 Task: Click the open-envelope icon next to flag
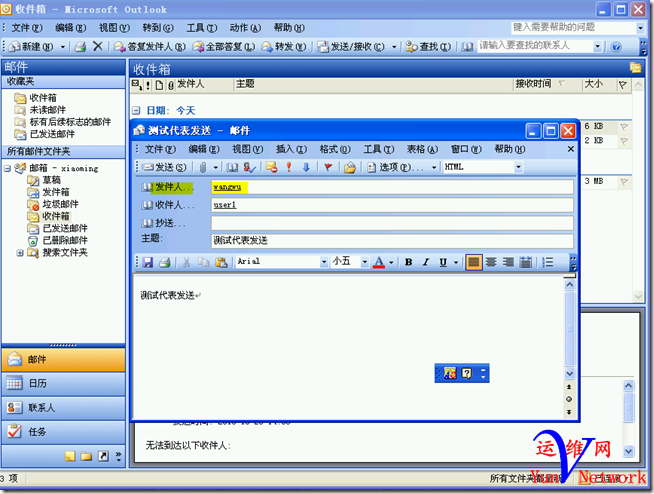pos(350,167)
